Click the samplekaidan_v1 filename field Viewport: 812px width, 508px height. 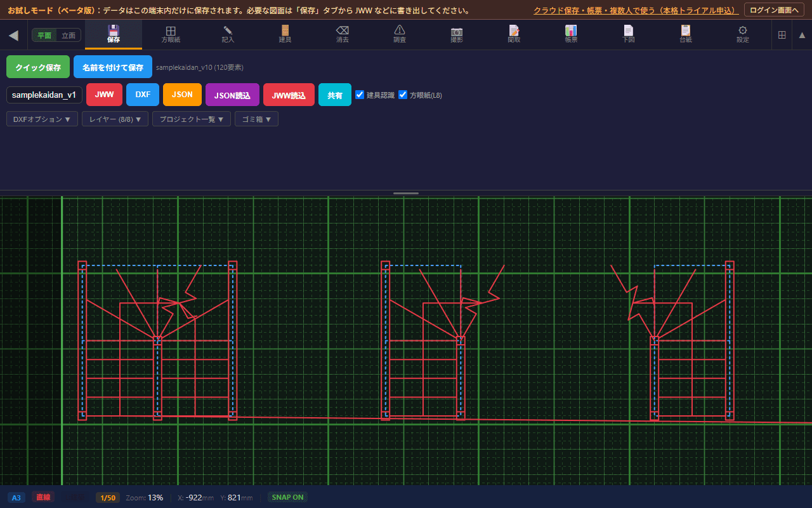pos(44,95)
